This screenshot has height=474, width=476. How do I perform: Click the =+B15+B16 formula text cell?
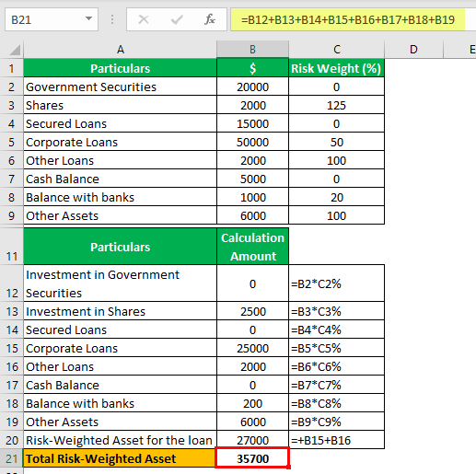coord(336,440)
